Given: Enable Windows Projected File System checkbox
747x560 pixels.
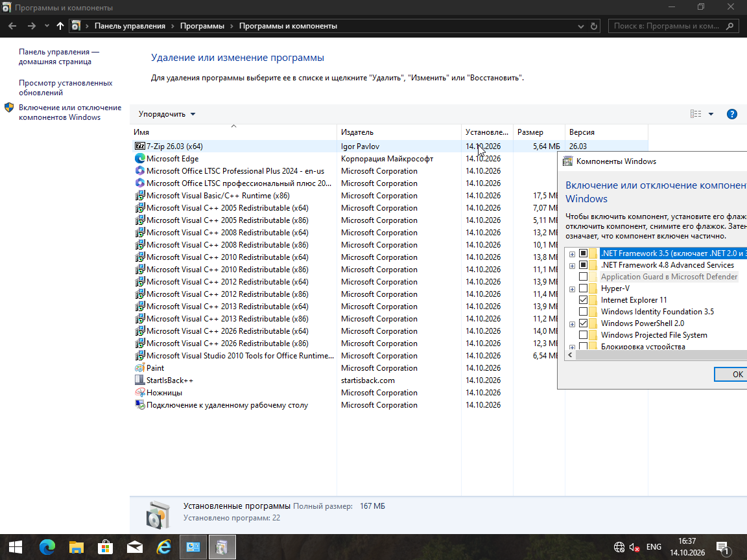Looking at the screenshot, I should [x=583, y=335].
